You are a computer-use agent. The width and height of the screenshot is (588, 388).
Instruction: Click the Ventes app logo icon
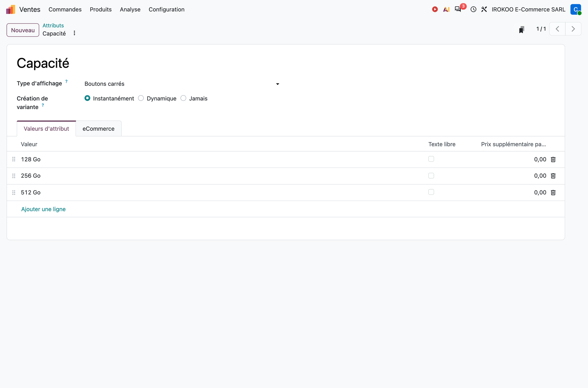(x=11, y=9)
